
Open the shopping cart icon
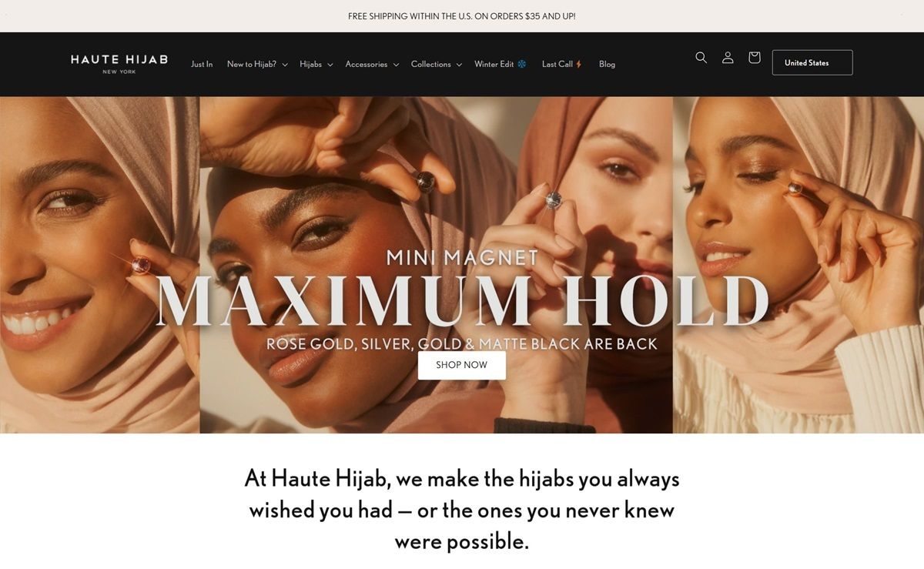click(755, 58)
